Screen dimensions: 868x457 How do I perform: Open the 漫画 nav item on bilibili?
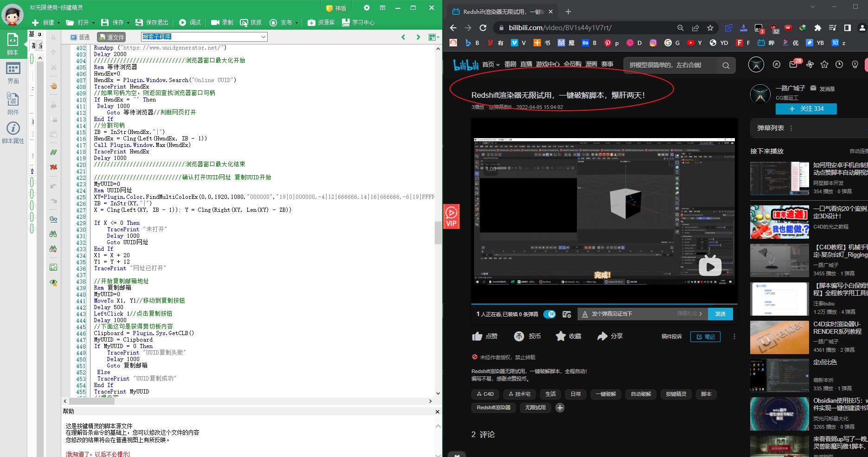pos(591,64)
